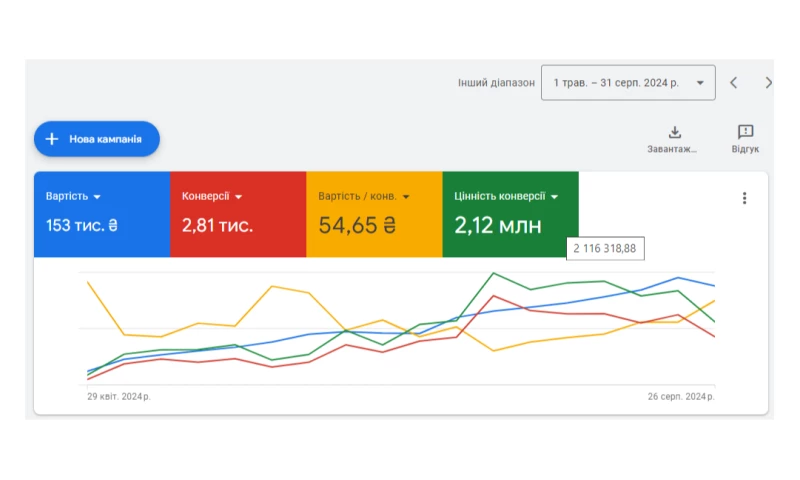Go to previous date range with left chevron
This screenshot has height=480, width=800.
[733, 83]
